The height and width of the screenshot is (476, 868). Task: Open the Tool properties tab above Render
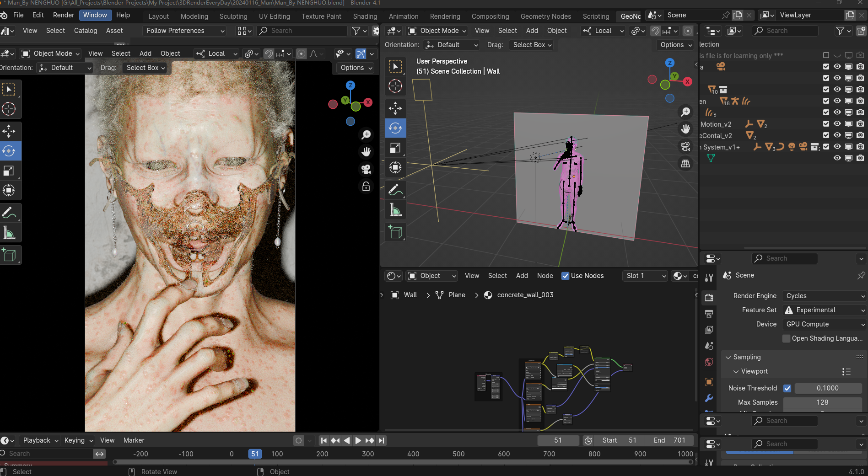[709, 278]
